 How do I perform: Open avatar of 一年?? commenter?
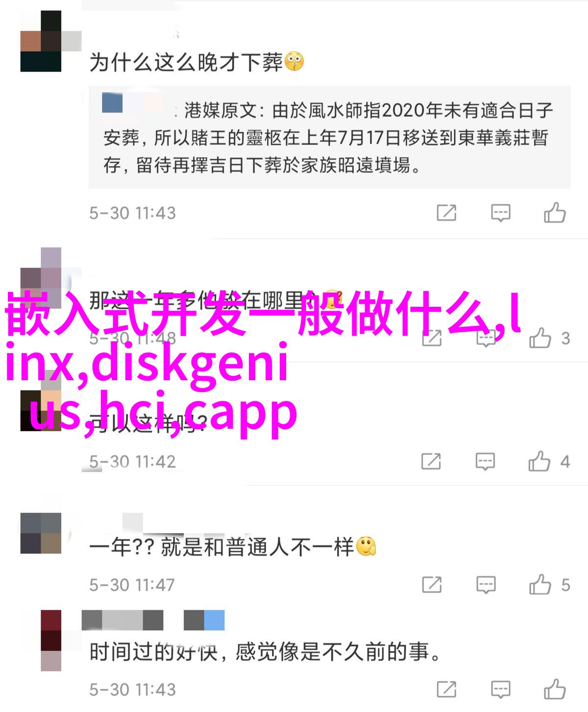click(41, 533)
